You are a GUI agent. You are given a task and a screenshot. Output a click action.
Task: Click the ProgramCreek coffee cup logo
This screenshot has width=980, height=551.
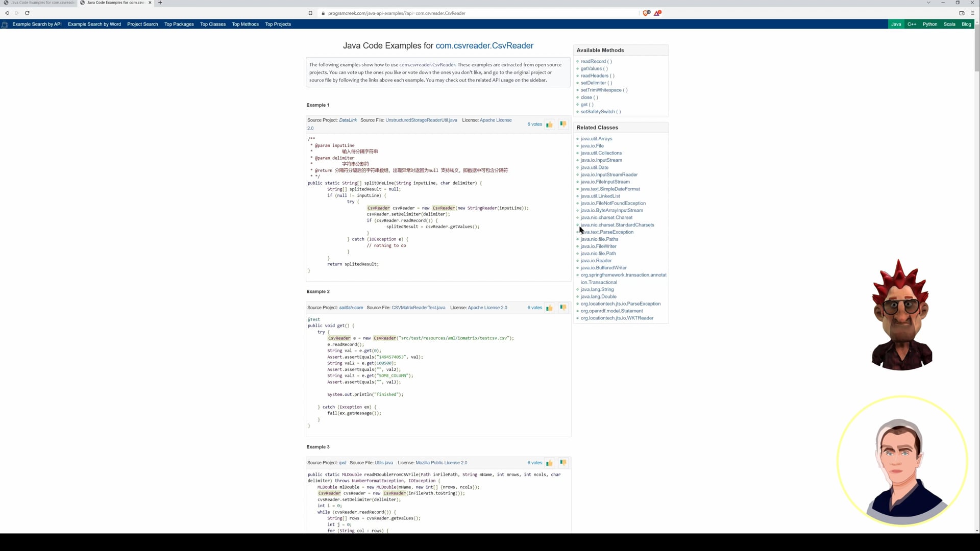(x=5, y=24)
